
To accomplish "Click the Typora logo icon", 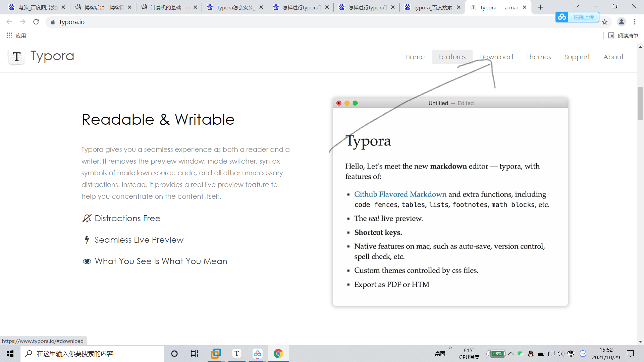I will pos(17,56).
